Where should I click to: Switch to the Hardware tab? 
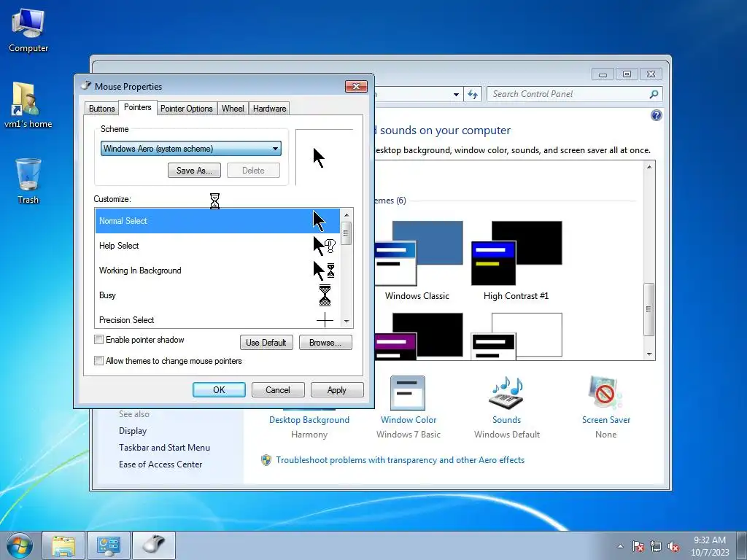point(270,109)
